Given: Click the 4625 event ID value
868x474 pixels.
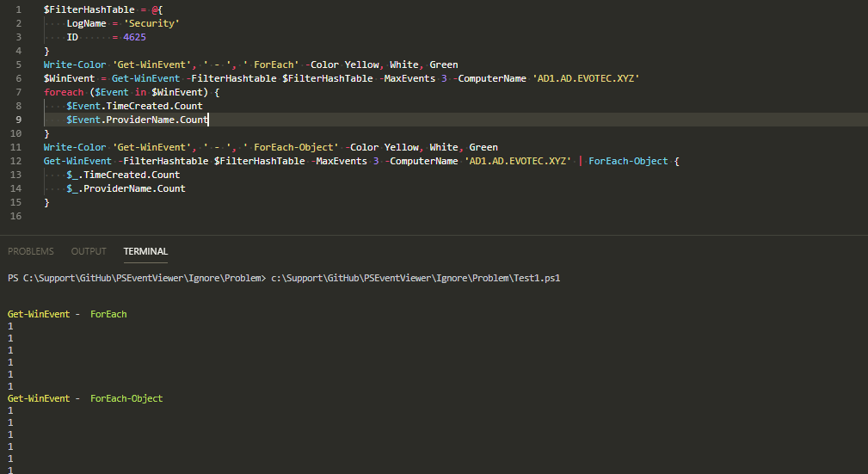Looking at the screenshot, I should 134,37.
